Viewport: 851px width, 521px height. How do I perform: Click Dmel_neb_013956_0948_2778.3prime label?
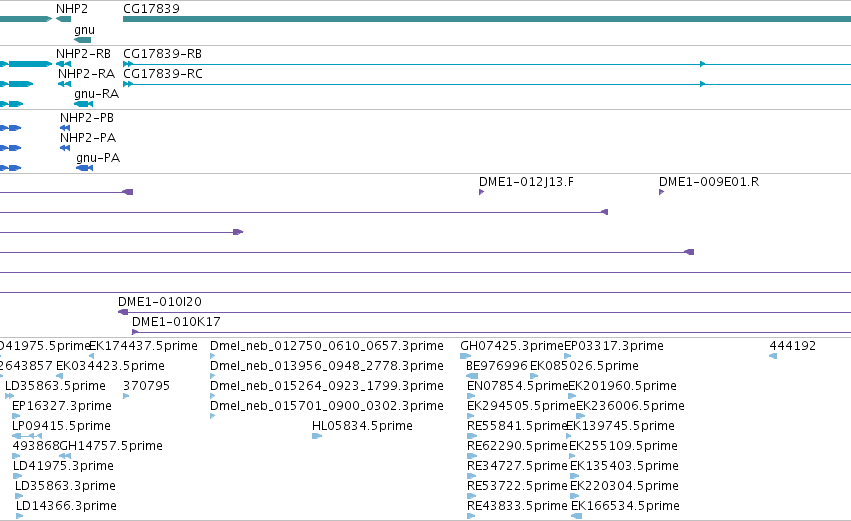coord(327,366)
